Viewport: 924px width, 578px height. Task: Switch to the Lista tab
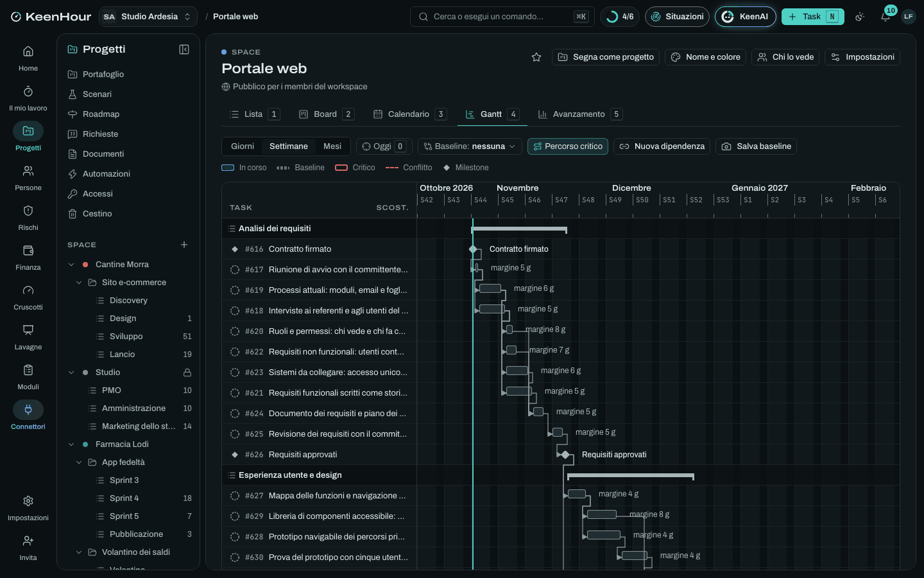254,114
